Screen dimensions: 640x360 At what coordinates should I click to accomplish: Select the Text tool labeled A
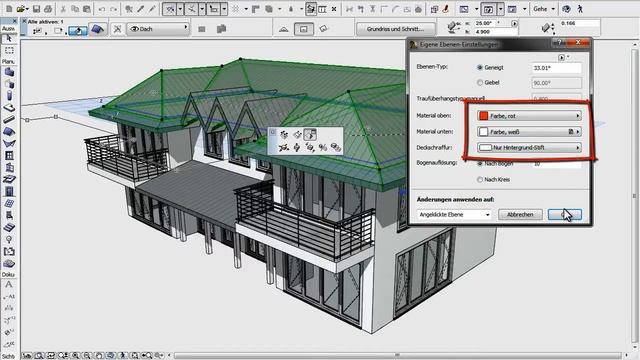click(x=9, y=284)
